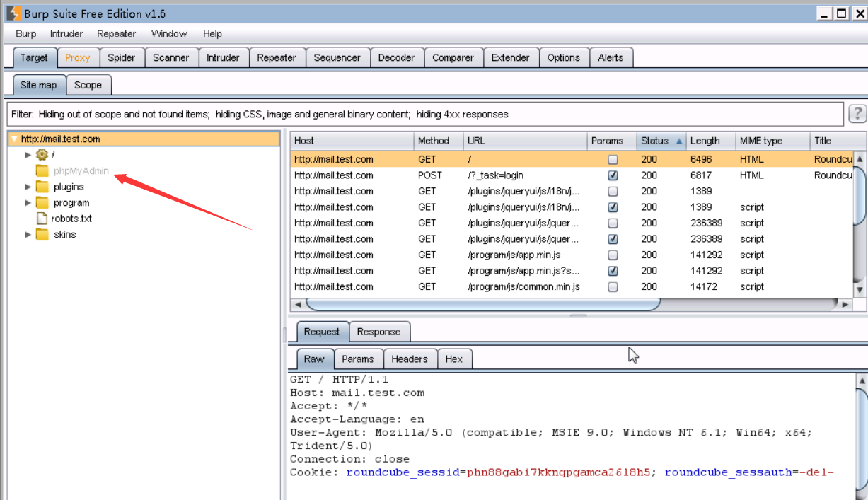The image size is (868, 500).
Task: Sort table by Length column header
Action: 710,141
